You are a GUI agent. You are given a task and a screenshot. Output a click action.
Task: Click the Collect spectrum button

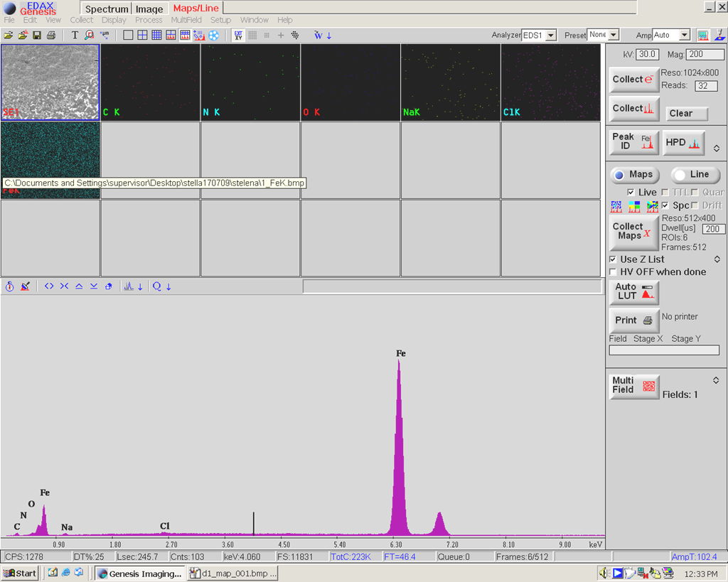pyautogui.click(x=633, y=109)
